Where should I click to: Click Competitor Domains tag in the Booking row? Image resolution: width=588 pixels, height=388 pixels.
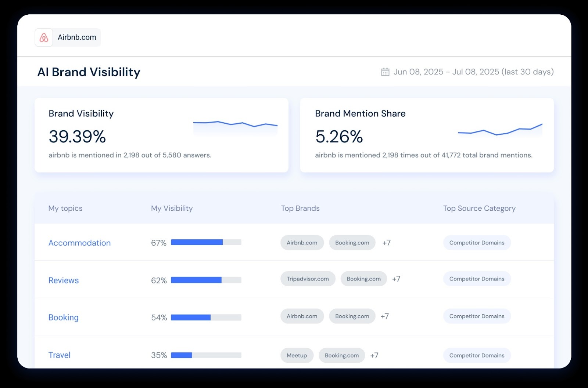[477, 316]
